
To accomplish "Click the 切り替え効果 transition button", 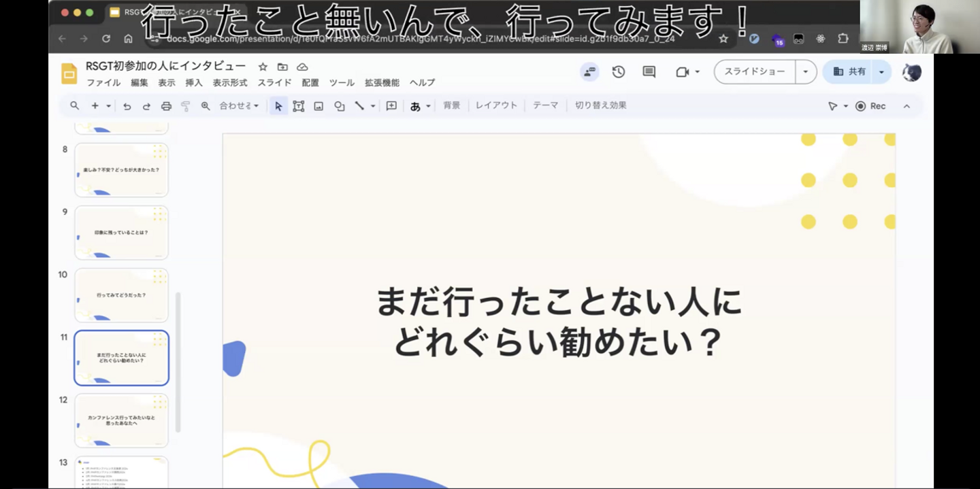I will click(x=601, y=106).
